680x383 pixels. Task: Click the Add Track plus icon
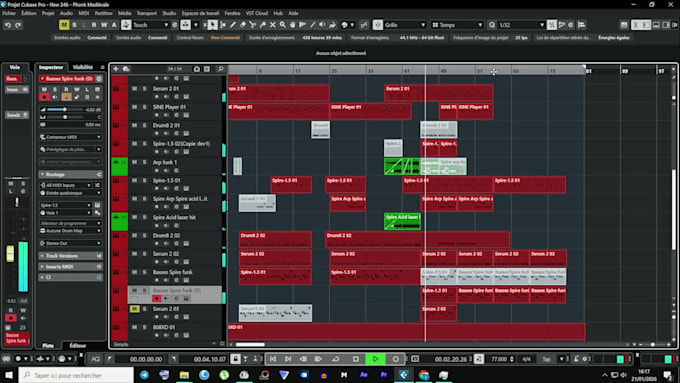tap(116, 69)
